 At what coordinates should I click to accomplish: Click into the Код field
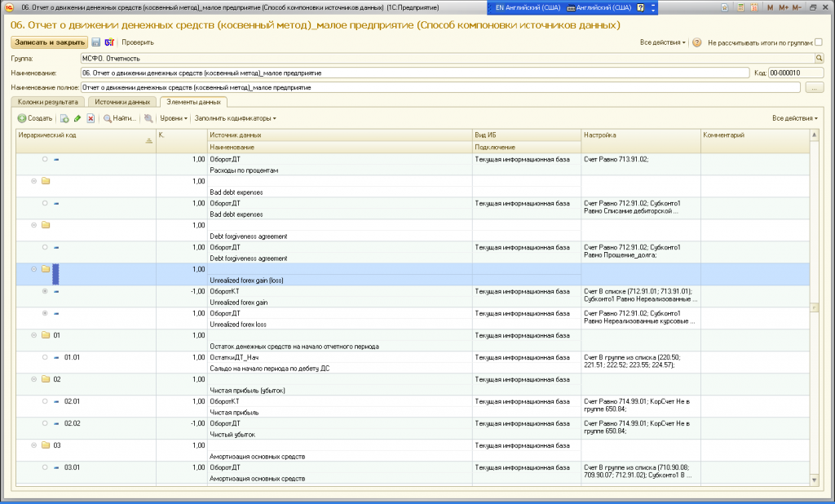click(x=796, y=73)
